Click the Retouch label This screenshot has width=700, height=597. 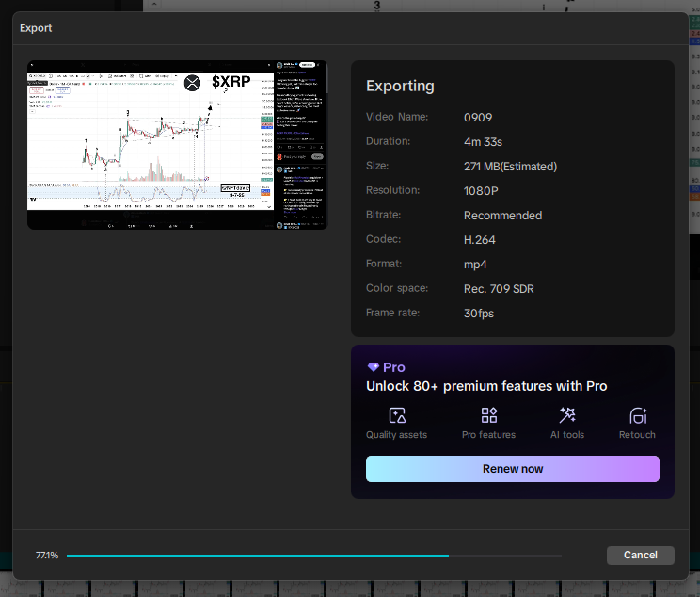(x=637, y=435)
